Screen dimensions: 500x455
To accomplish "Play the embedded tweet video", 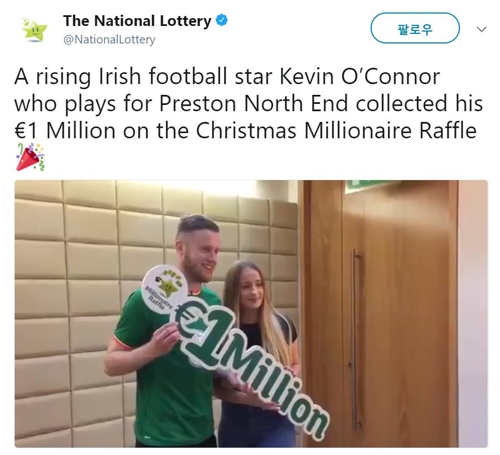I will [x=251, y=314].
